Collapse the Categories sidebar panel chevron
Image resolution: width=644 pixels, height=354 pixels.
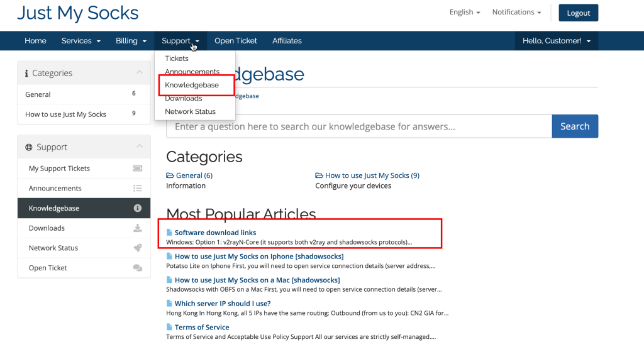(140, 72)
